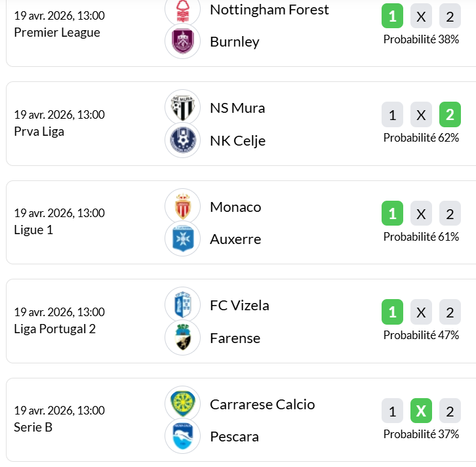Select outcome 2 for Monaco vs Auxerre
476x467 pixels.
[x=450, y=214]
